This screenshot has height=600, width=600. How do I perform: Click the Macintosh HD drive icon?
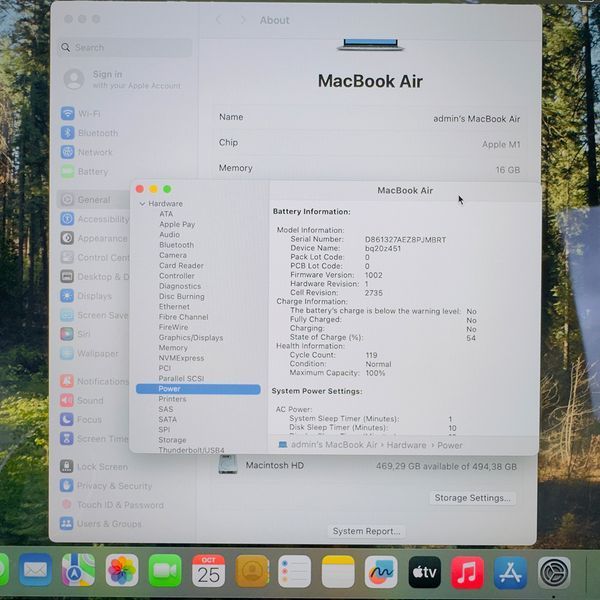pyautogui.click(x=228, y=465)
